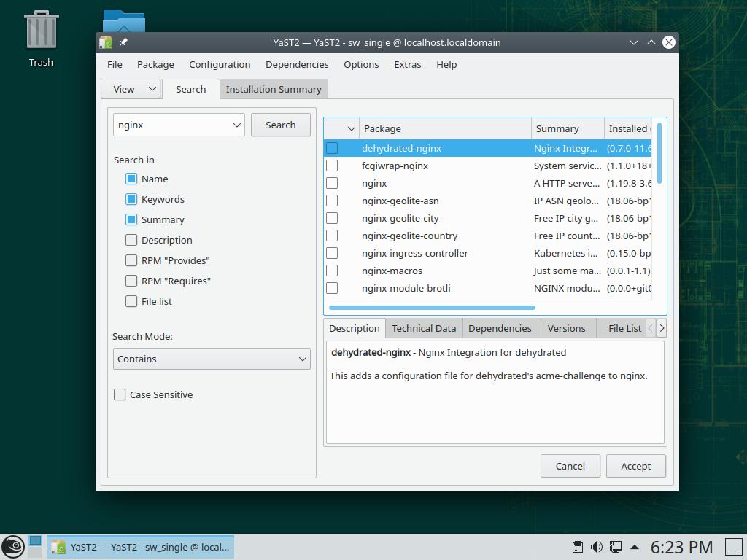Check the nginx-ingress-controller package box
The image size is (747, 560).
click(x=332, y=253)
